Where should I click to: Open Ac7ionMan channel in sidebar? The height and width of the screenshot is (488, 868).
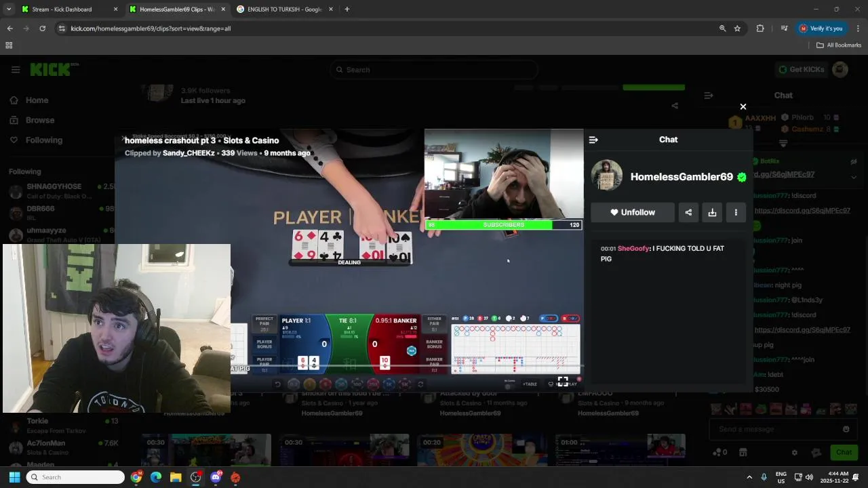(61, 447)
